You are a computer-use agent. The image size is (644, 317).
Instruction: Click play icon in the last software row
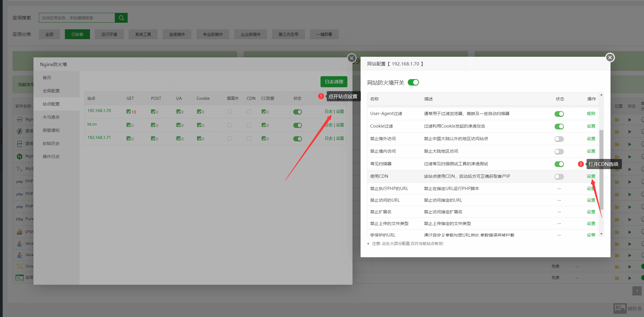pyautogui.click(x=630, y=278)
